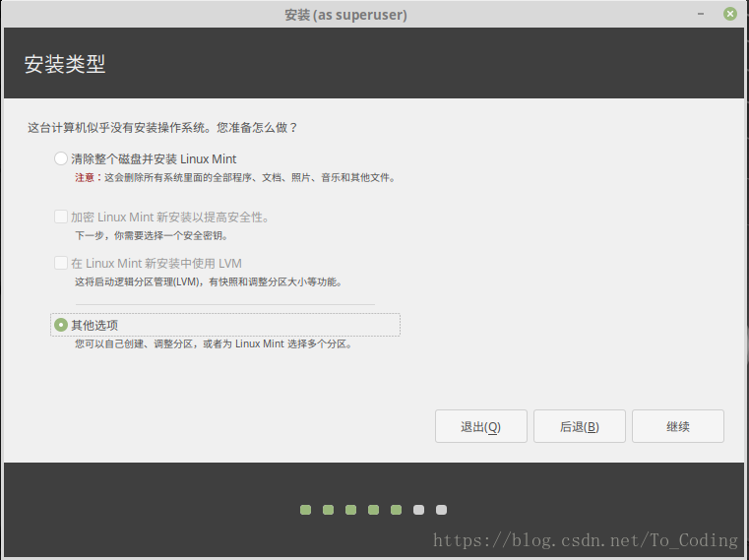Click the "您可以自己创建、调整分区" description text
This screenshot has height=560, width=749.
point(214,344)
